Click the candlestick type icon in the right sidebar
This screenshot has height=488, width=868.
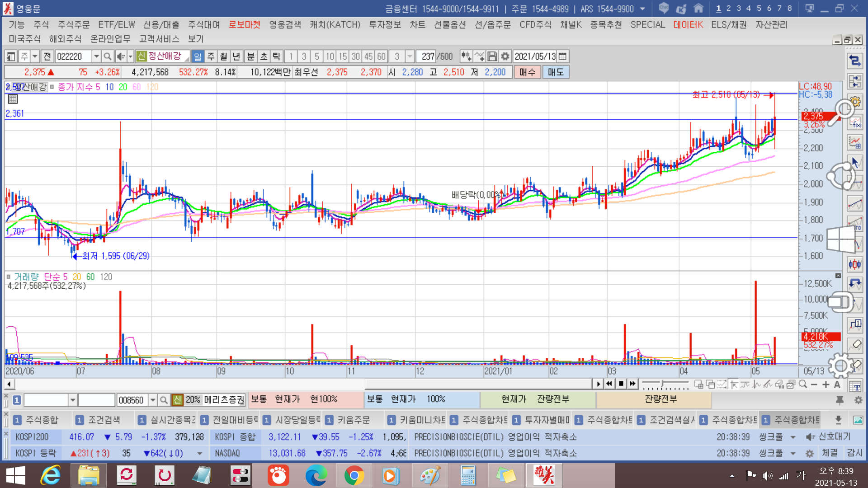pyautogui.click(x=855, y=264)
